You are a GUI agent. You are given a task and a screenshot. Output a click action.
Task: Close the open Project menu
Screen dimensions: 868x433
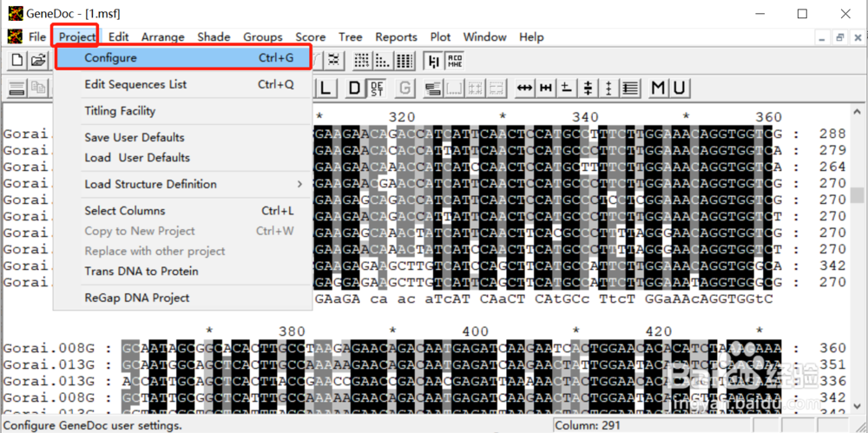pyautogui.click(x=77, y=37)
